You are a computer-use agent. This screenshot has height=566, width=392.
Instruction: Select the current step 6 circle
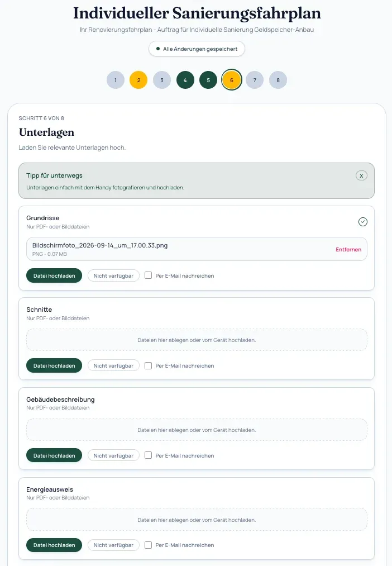click(232, 80)
